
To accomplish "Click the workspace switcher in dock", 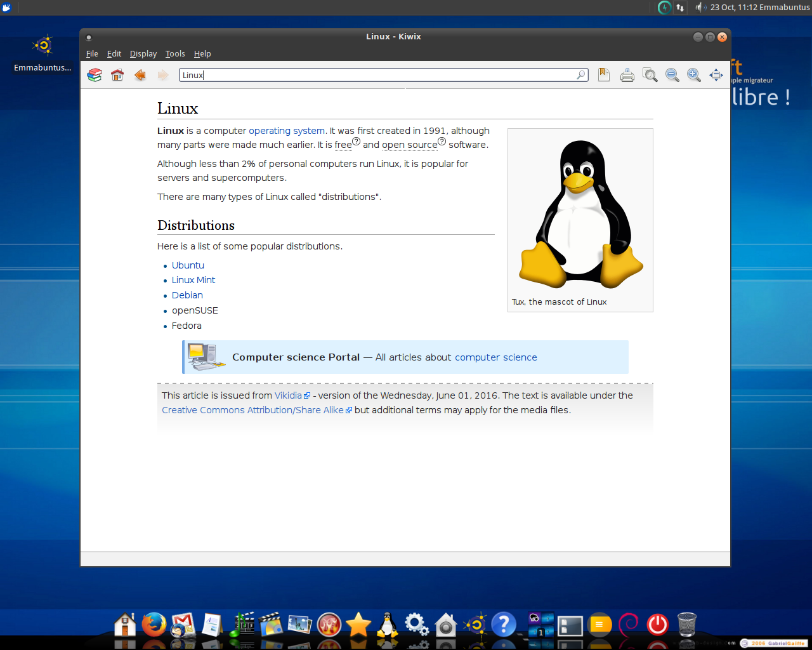I will [x=541, y=625].
